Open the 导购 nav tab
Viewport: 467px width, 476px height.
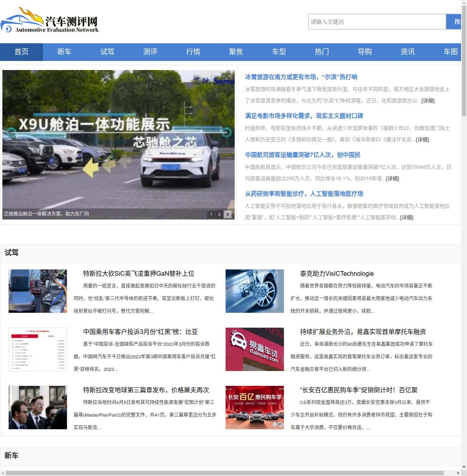point(365,52)
